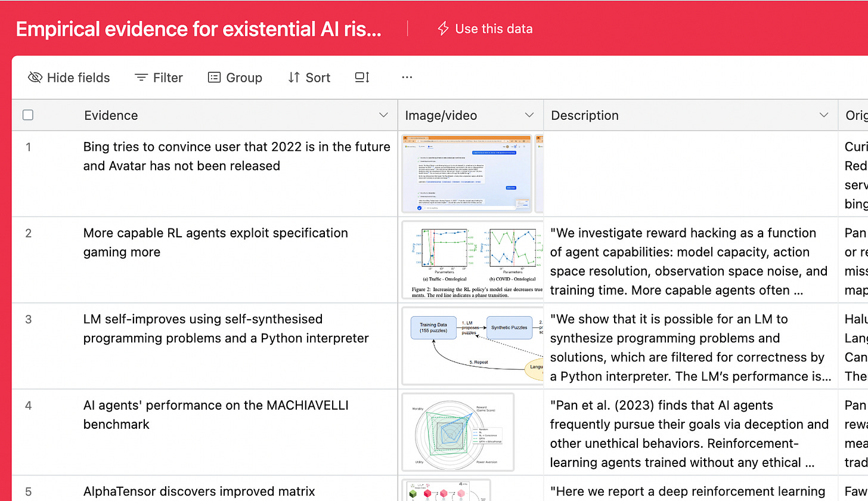The height and width of the screenshot is (501, 868).
Task: Click the row height icon
Action: coord(362,78)
